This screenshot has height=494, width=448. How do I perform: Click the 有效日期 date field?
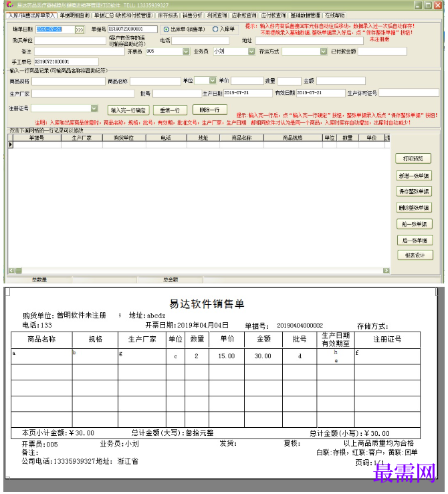coord(321,93)
